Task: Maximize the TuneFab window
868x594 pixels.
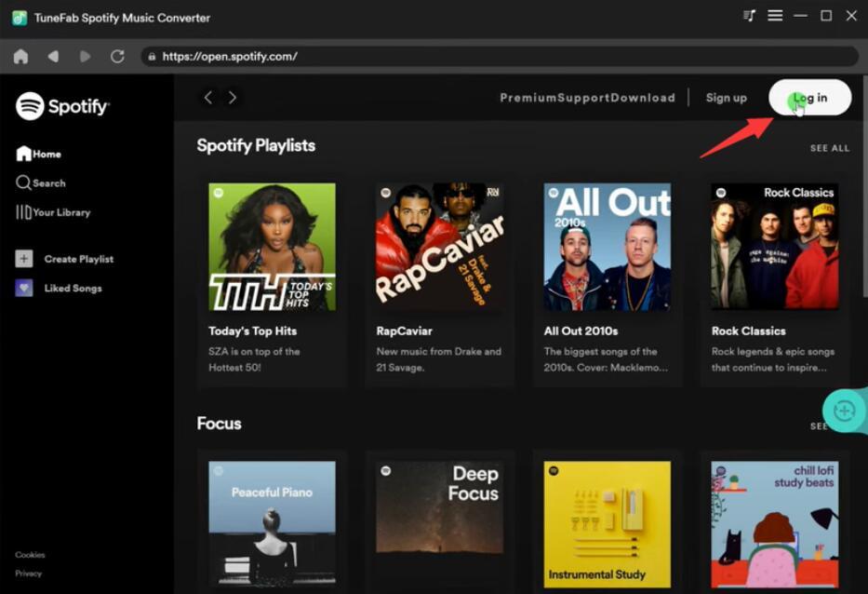Action: pos(826,16)
